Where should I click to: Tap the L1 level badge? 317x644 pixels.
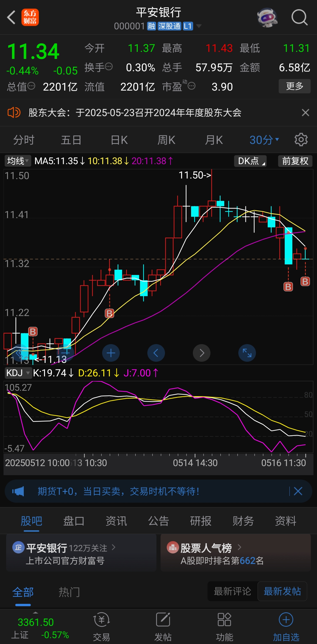[188, 26]
